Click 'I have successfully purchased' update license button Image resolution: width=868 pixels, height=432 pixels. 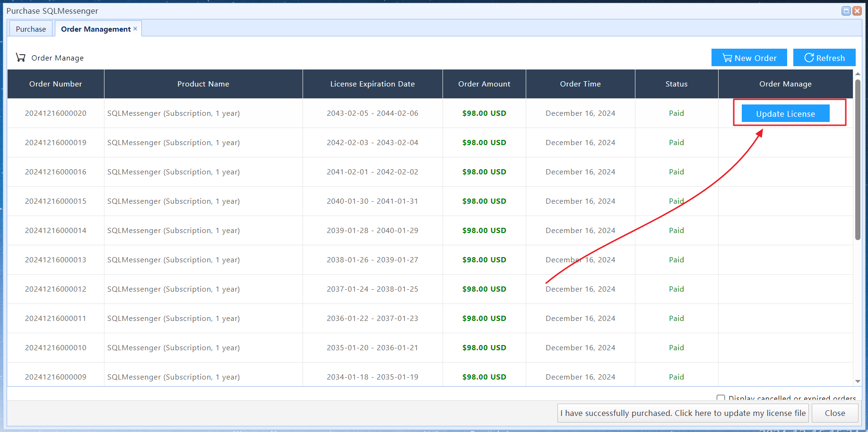683,413
